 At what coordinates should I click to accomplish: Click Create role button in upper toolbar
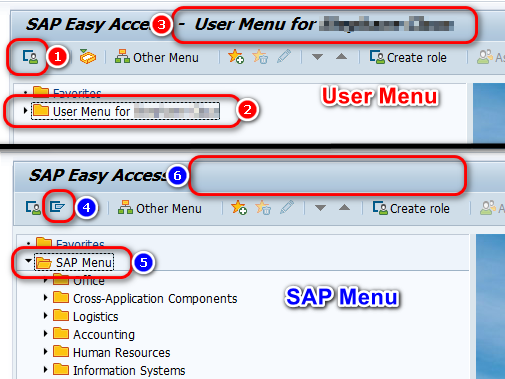point(408,57)
